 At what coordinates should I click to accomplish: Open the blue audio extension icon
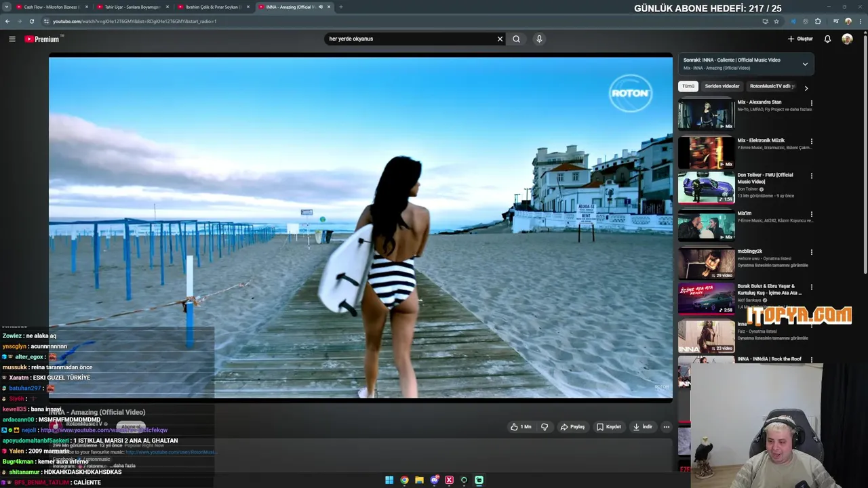coord(793,21)
